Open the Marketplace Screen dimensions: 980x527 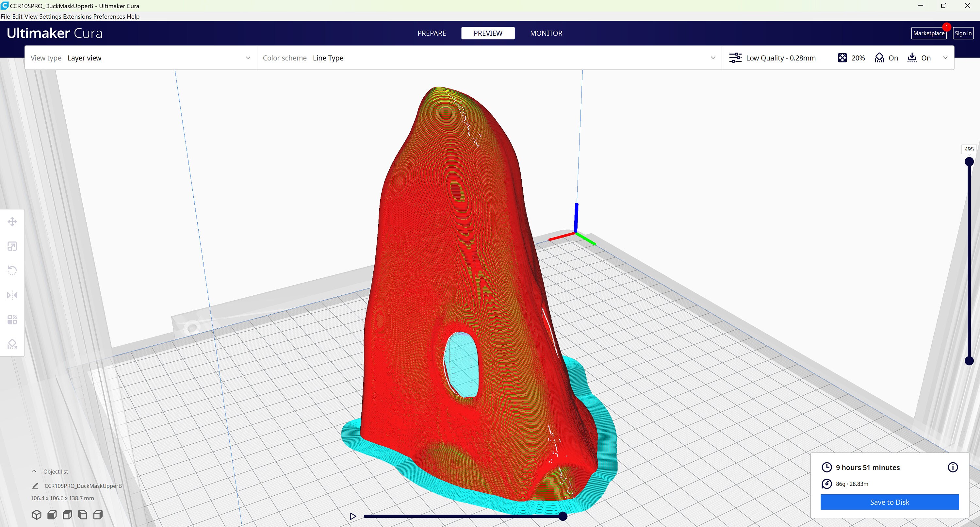[x=929, y=33]
